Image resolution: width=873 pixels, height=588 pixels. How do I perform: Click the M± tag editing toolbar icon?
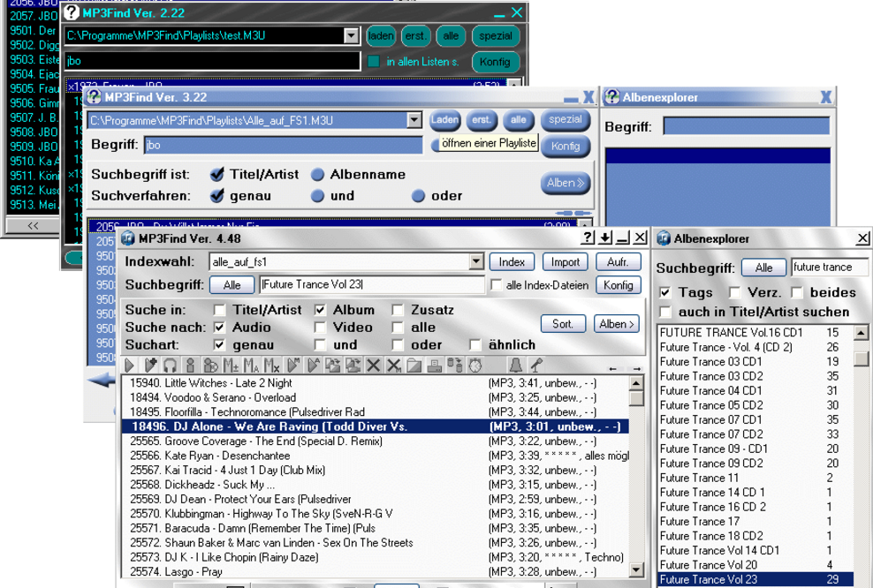pyautogui.click(x=232, y=364)
